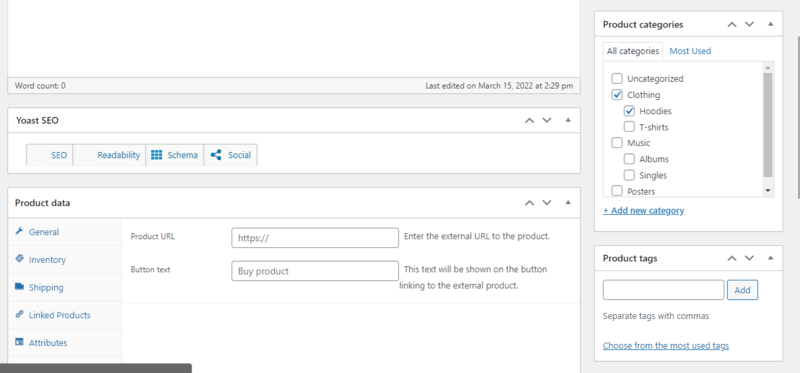This screenshot has height=373, width=800.
Task: Move Yoast SEO panel up
Action: [x=530, y=120]
